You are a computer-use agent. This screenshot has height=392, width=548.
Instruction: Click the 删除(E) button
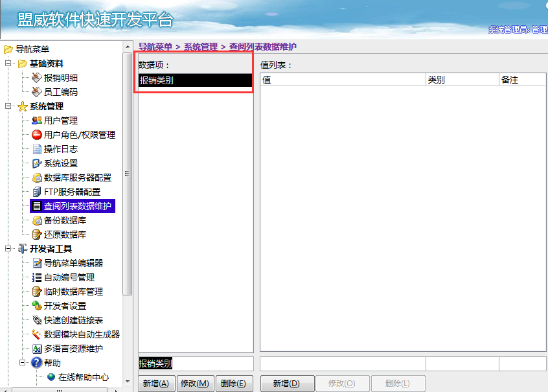234,384
